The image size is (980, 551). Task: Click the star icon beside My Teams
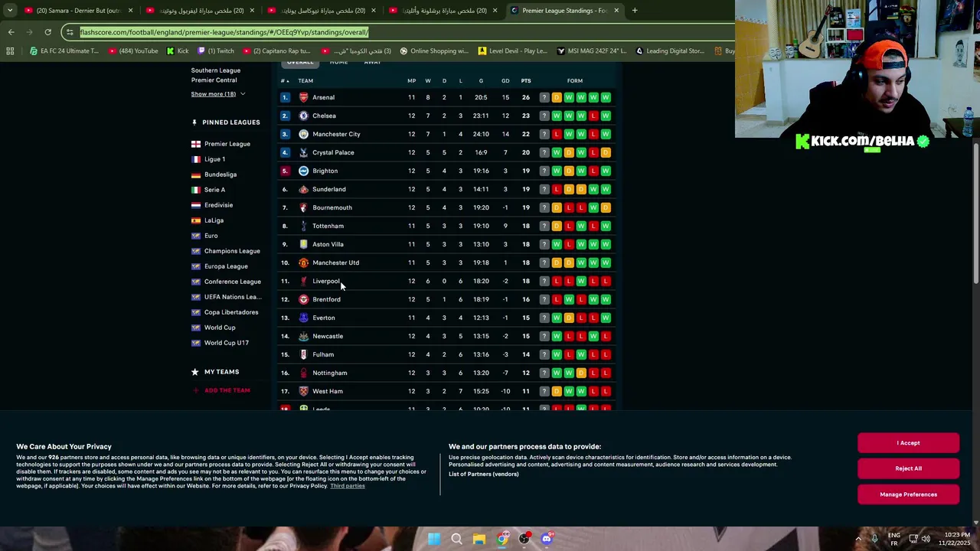point(194,372)
